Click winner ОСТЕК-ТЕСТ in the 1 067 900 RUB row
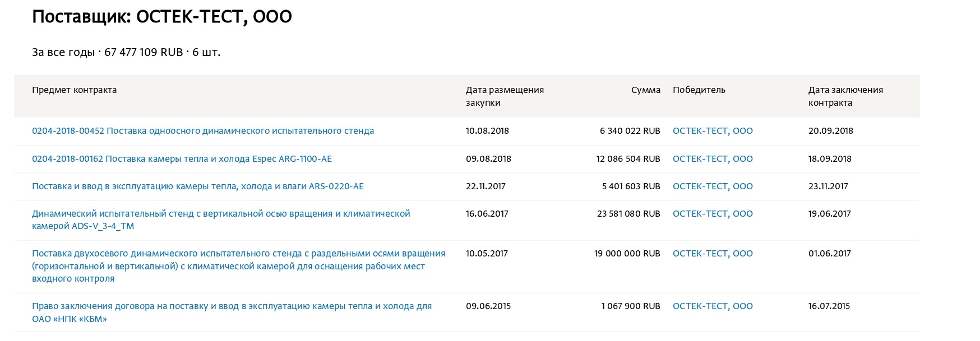Image resolution: width=980 pixels, height=341 pixels. (x=713, y=306)
